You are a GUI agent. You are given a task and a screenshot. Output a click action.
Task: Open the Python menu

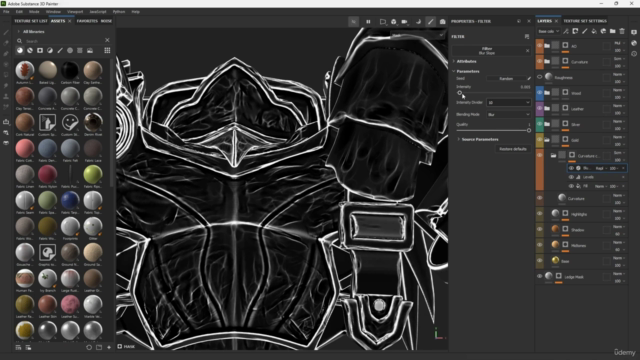point(119,12)
